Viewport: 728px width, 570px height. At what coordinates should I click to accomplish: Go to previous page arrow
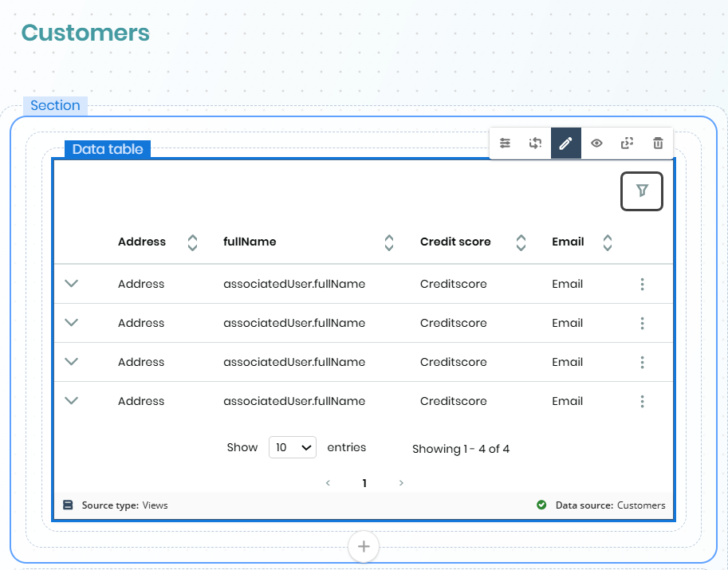pos(328,483)
